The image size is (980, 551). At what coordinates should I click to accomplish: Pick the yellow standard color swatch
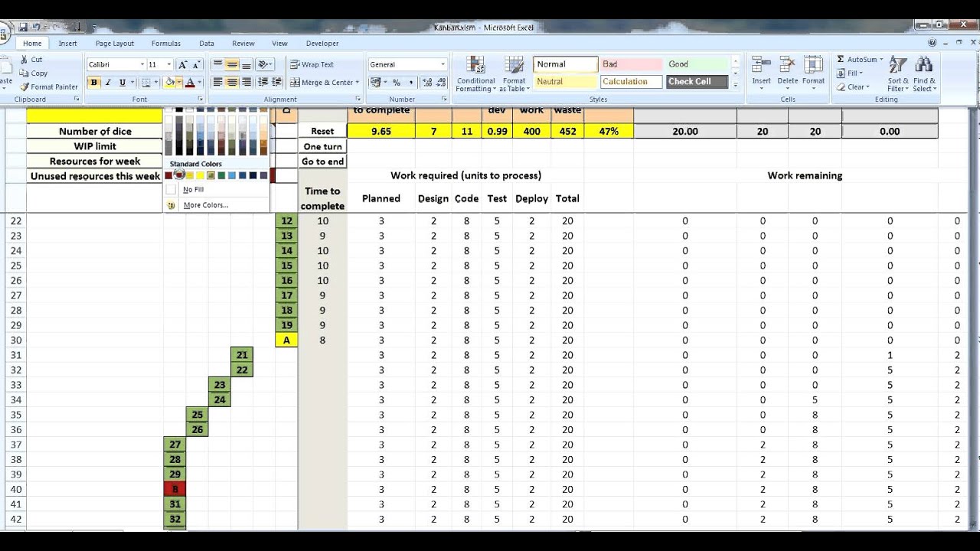[x=201, y=175]
